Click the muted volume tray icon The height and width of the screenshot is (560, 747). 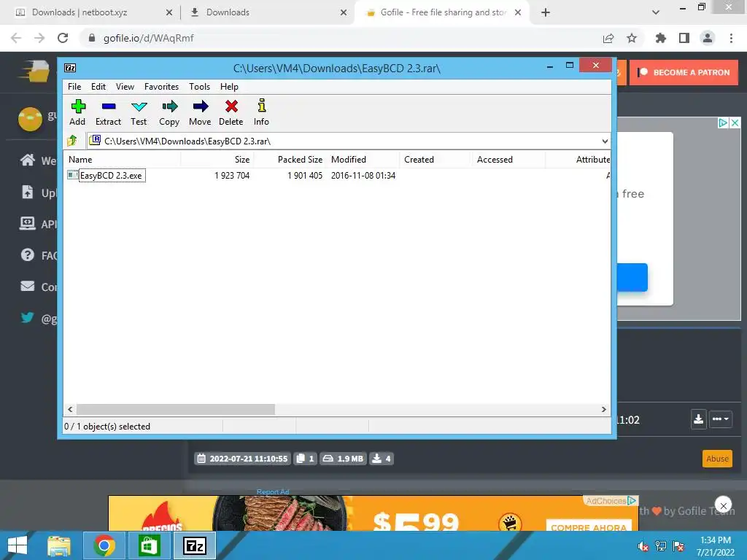(643, 546)
